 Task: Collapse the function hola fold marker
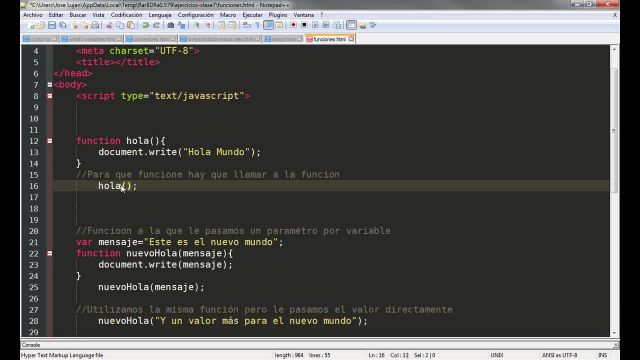click(x=50, y=141)
